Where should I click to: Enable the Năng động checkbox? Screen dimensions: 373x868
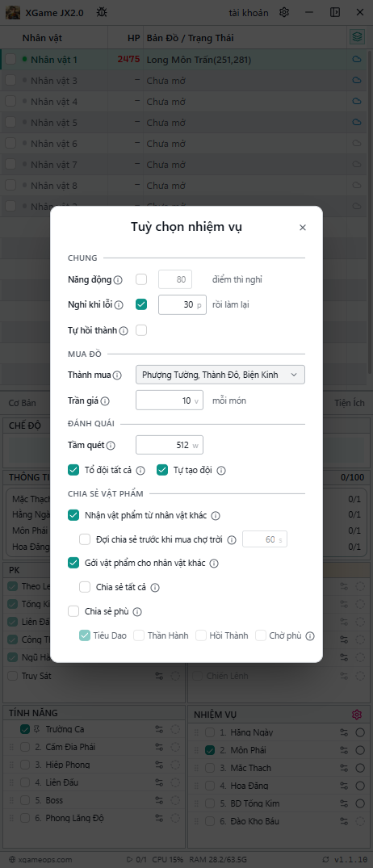(x=141, y=279)
